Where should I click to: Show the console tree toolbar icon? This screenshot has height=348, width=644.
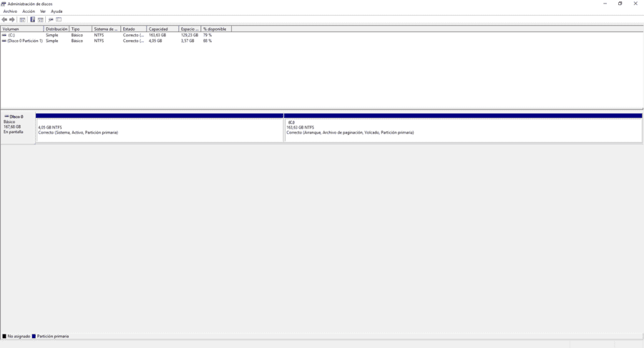point(22,20)
